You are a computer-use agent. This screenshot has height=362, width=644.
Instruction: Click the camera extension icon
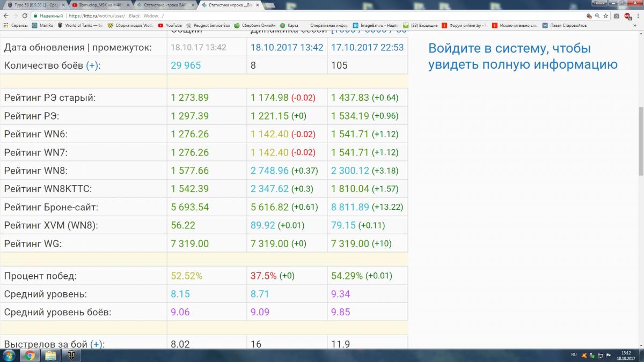click(617, 16)
